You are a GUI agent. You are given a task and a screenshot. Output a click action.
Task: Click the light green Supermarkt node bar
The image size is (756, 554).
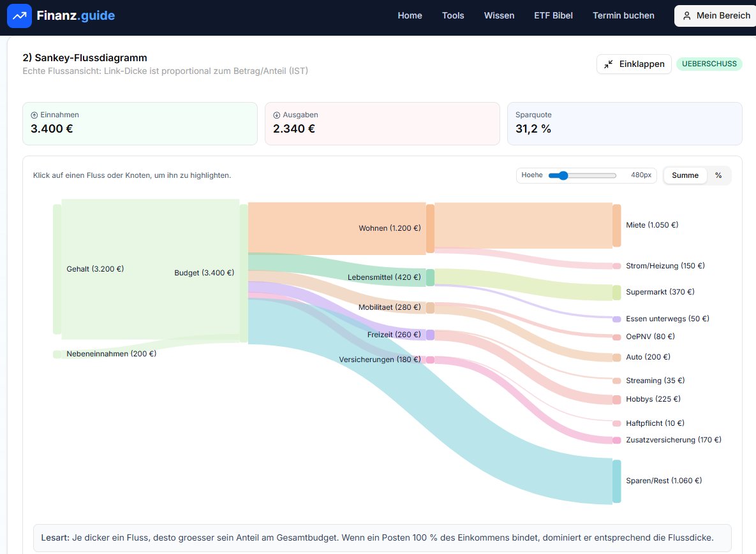pos(617,293)
